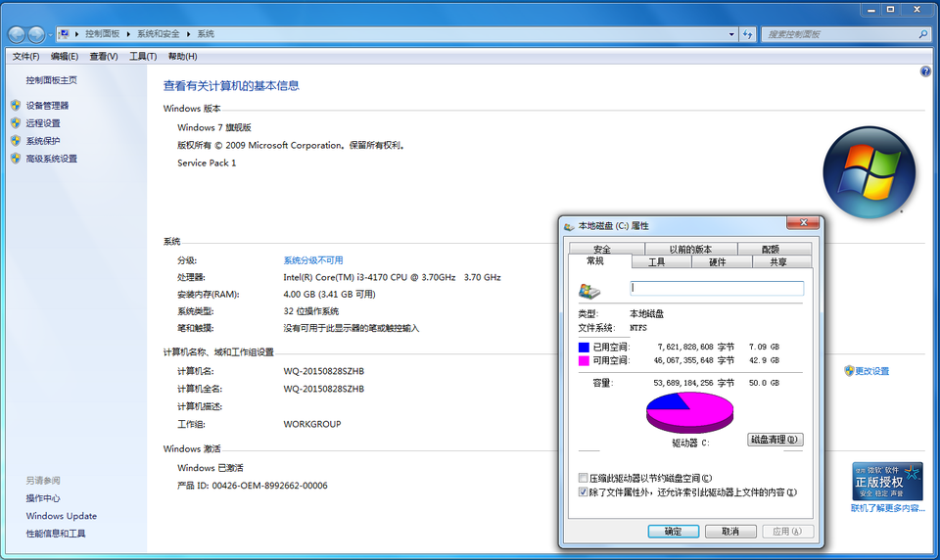940x560 pixels.
Task: Open 远程设置 link
Action: tap(42, 123)
